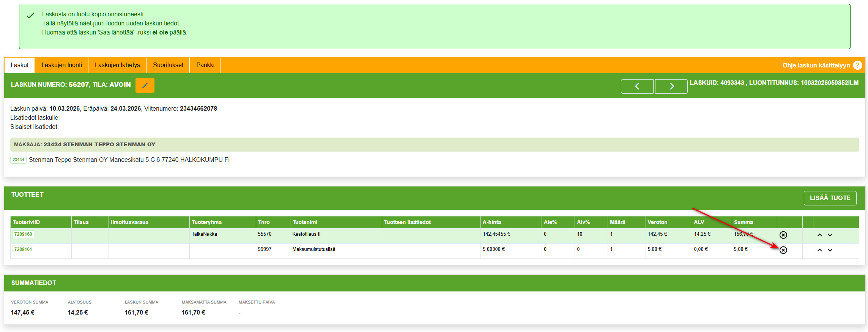Open the Laskujen luonti tab
Image resolution: width=868 pixels, height=332 pixels.
pyautogui.click(x=61, y=65)
